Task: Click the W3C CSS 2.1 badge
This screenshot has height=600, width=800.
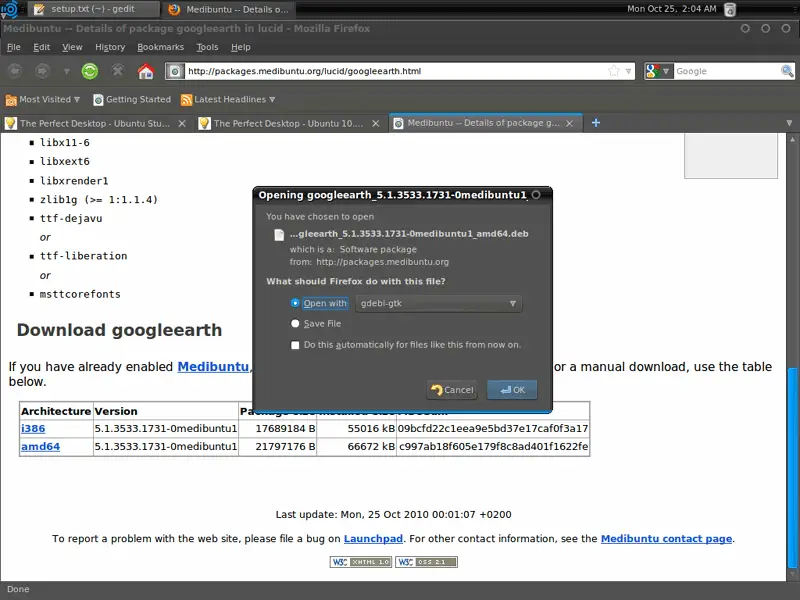Action: [426, 562]
